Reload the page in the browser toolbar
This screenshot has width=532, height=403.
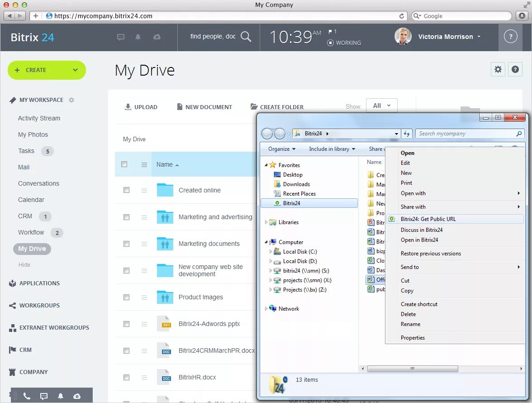(x=402, y=16)
